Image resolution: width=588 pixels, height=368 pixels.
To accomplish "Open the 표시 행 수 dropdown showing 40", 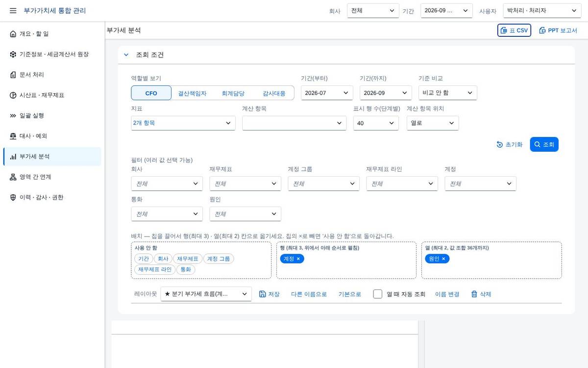I will coord(376,123).
